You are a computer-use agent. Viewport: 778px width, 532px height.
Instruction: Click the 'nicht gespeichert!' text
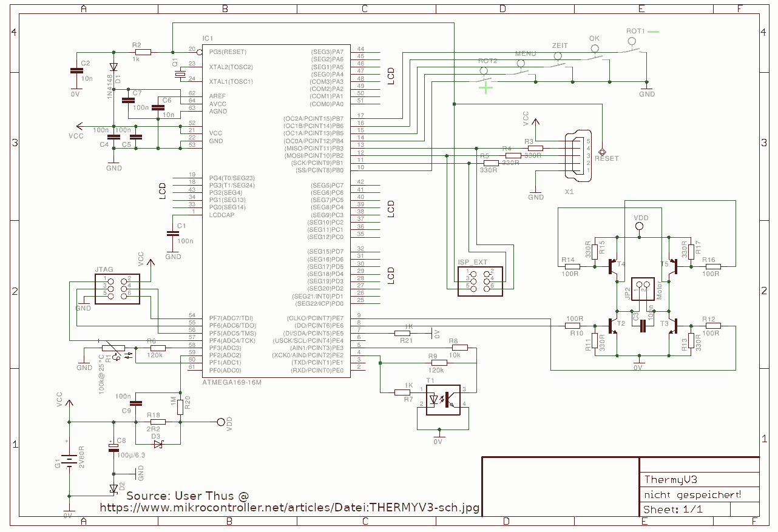point(692,495)
